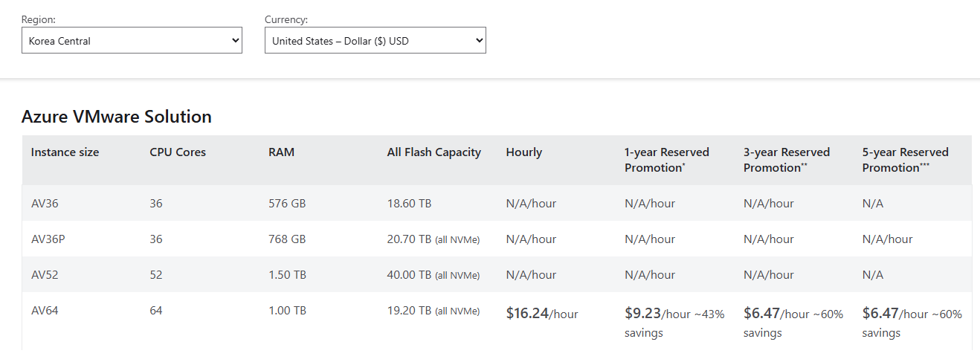Select the AV64 instance row label
Image resolution: width=980 pixels, height=362 pixels.
pos(45,311)
